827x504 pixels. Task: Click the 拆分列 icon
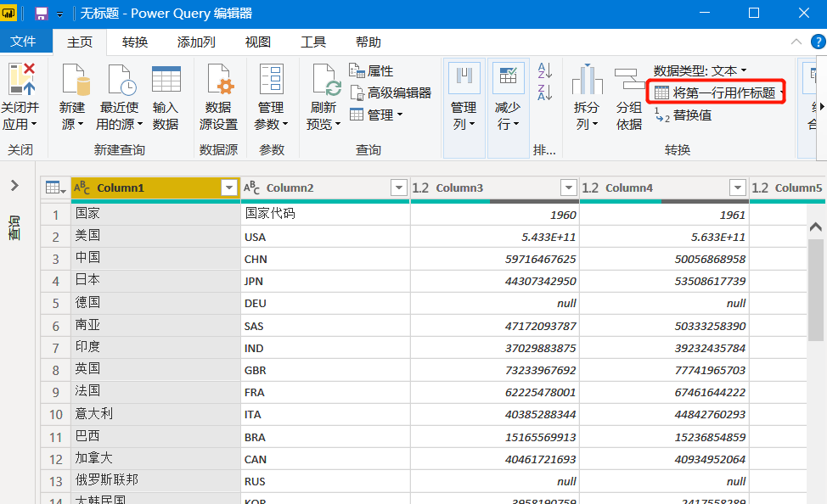click(x=587, y=79)
